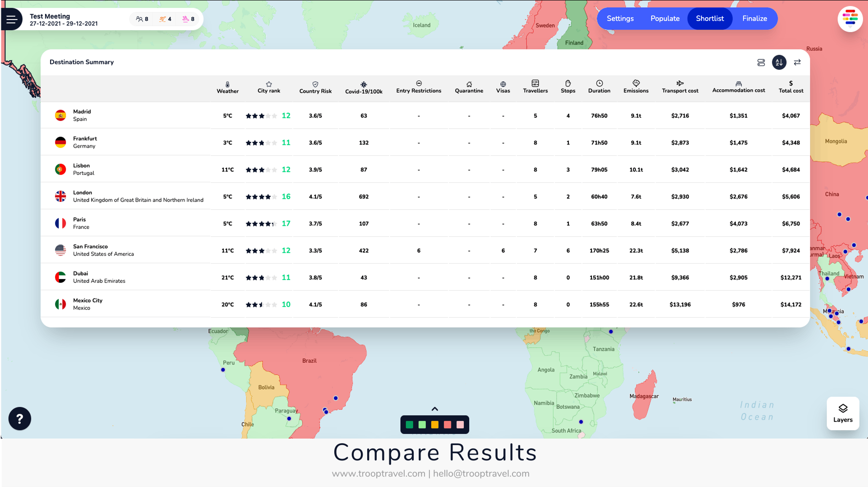Click the sort A-Z icon

(x=779, y=62)
